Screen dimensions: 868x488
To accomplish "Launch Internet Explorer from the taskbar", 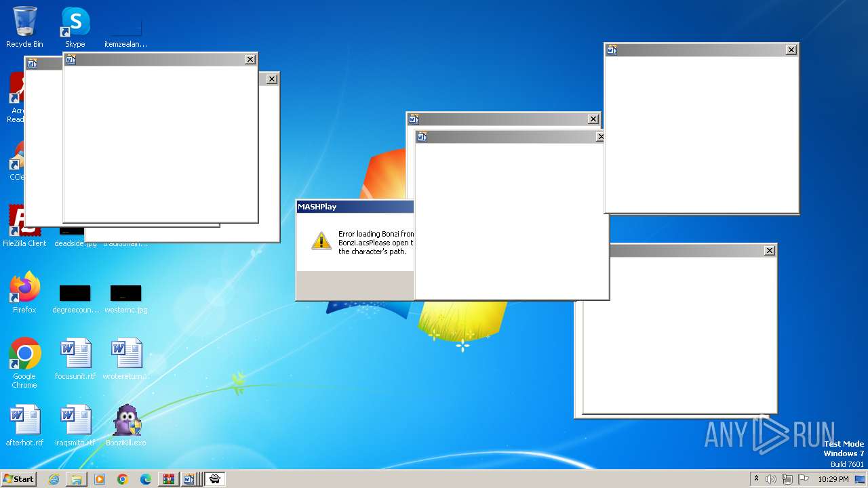I will click(x=54, y=479).
